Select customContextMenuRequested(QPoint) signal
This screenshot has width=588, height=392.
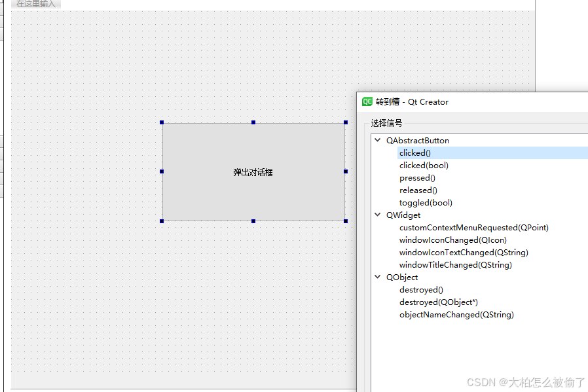tap(473, 228)
